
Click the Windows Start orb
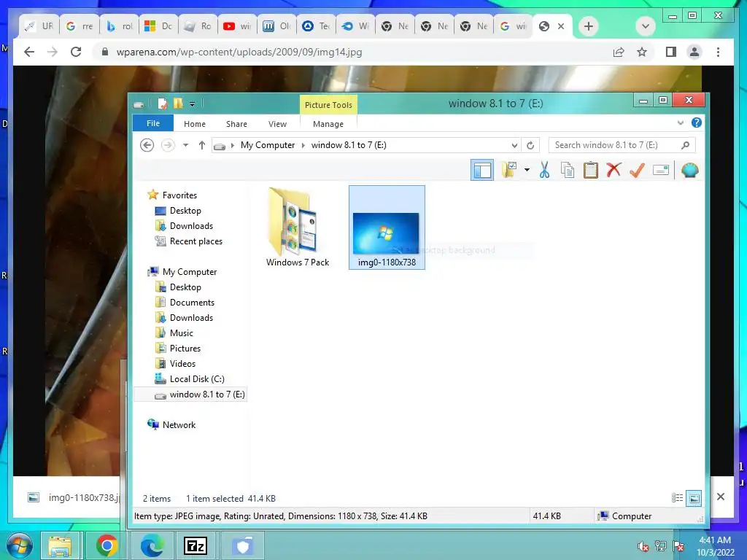coord(19,545)
